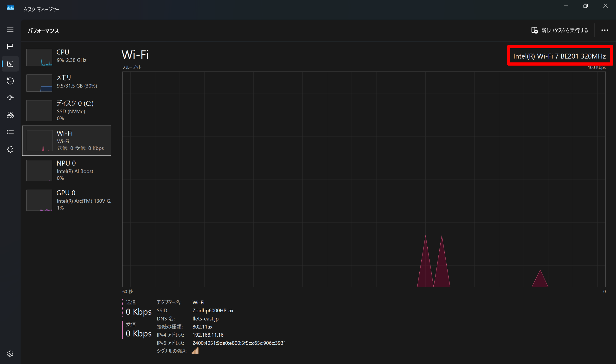Click 新しいタスクを実行する button

[x=559, y=31]
